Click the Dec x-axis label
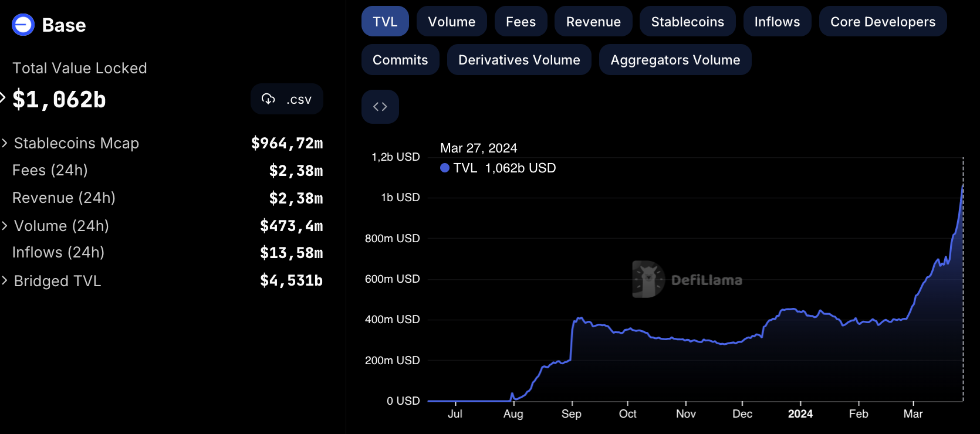 click(742, 414)
